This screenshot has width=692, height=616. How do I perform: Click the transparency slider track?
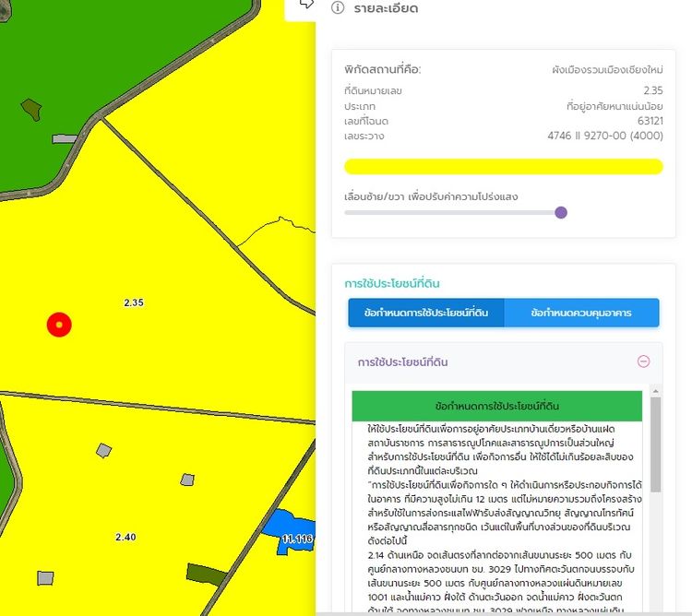[x=450, y=212]
